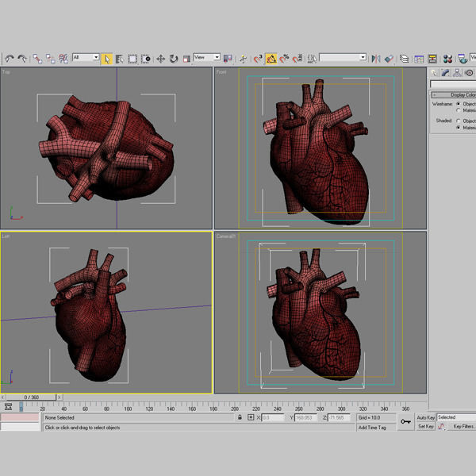Click the Align tool icon
Viewport: 476px width, 476px height.
click(389, 59)
